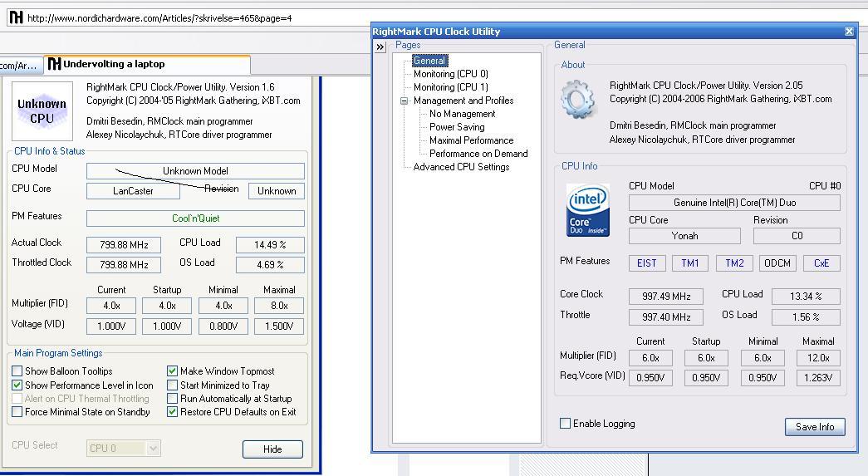The height and width of the screenshot is (476, 868).
Task: Click the Throttled Clock 799.88 MHz value
Action: coord(124,264)
